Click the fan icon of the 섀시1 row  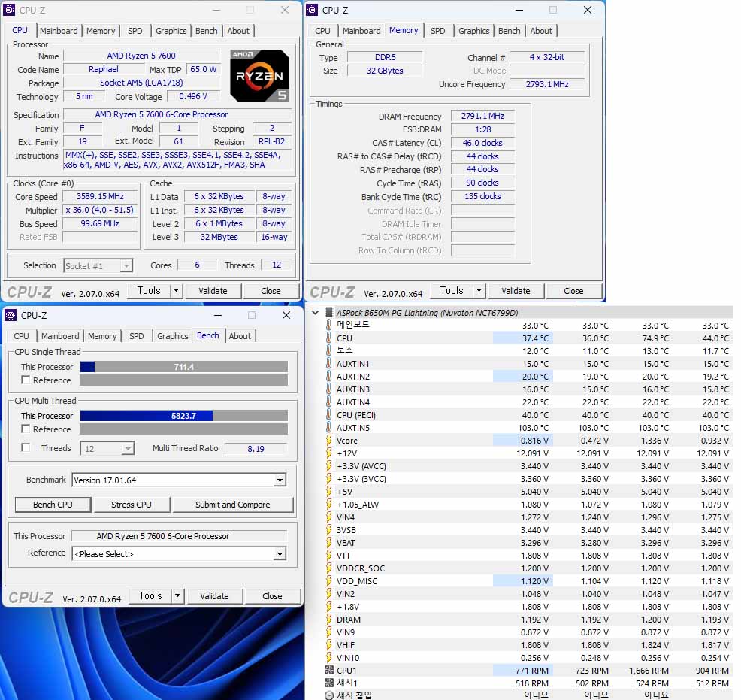tap(329, 683)
